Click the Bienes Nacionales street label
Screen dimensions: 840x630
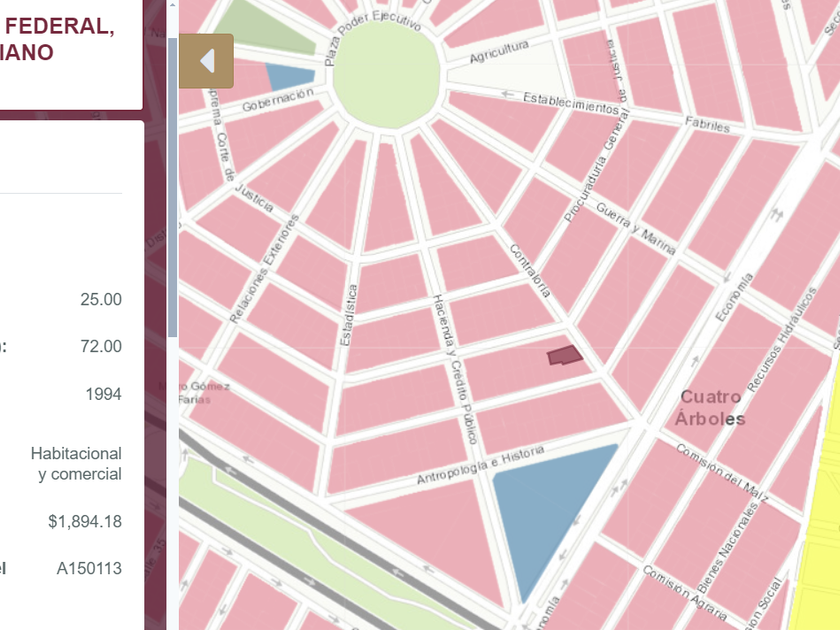(x=728, y=548)
